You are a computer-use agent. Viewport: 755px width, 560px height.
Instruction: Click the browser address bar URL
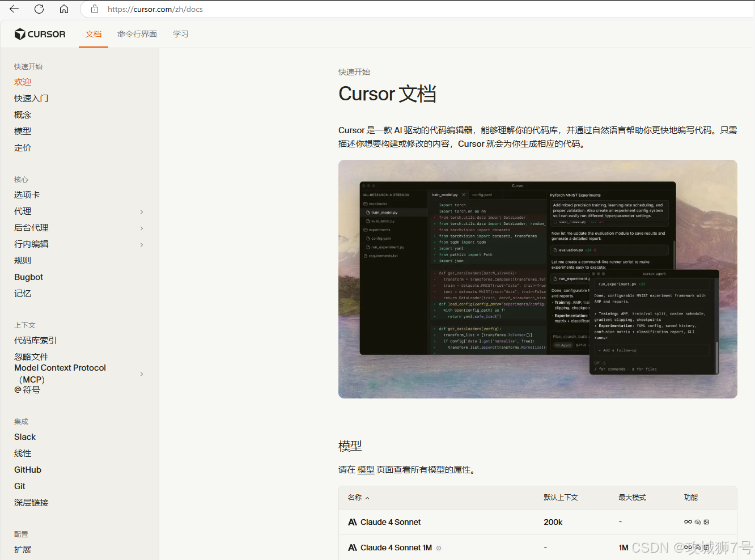155,9
